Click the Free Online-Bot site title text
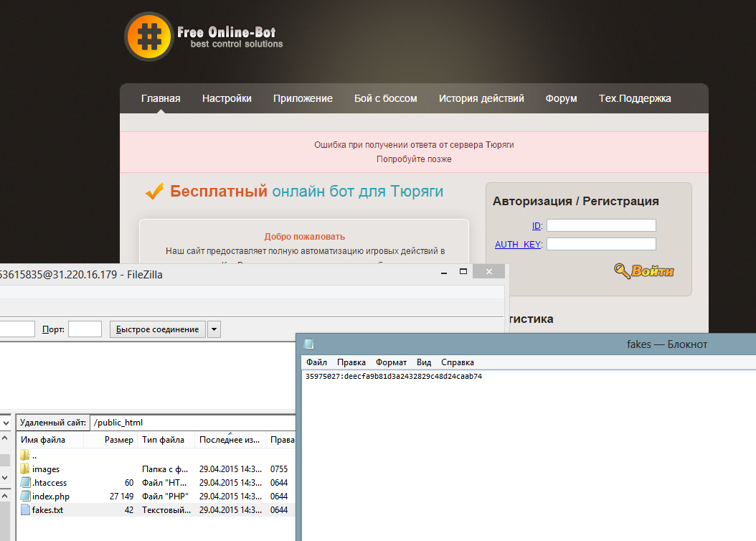 click(226, 32)
